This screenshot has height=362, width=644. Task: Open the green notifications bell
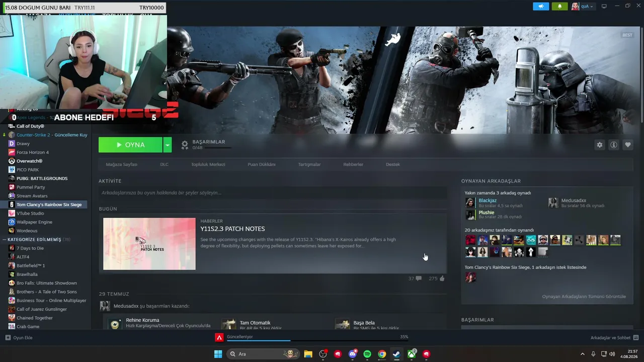[559, 7]
